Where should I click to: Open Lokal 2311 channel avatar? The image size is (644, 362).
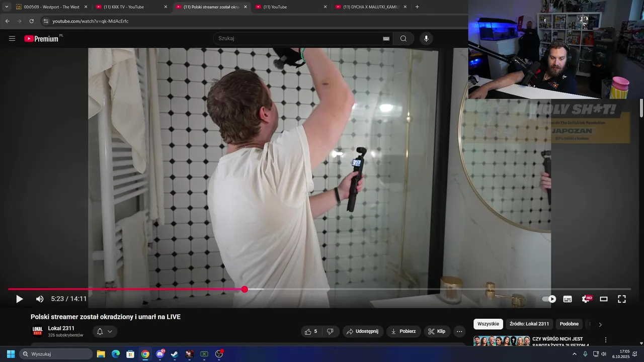pyautogui.click(x=38, y=331)
